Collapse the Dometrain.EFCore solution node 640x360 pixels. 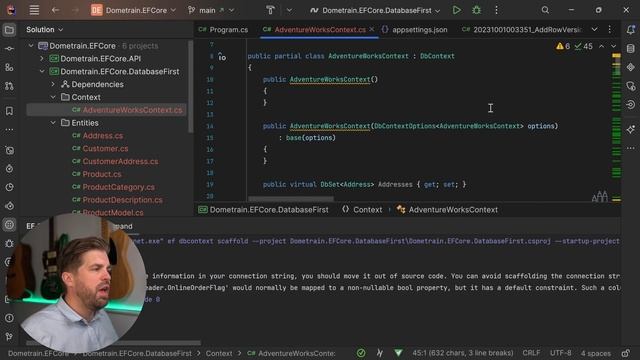(31, 46)
